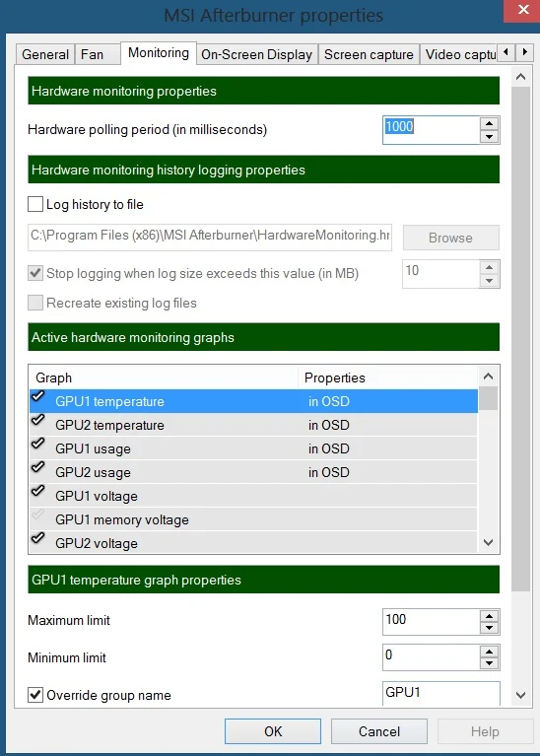Click the page scrollbar up arrow
The width and height of the screenshot is (540, 756).
520,77
